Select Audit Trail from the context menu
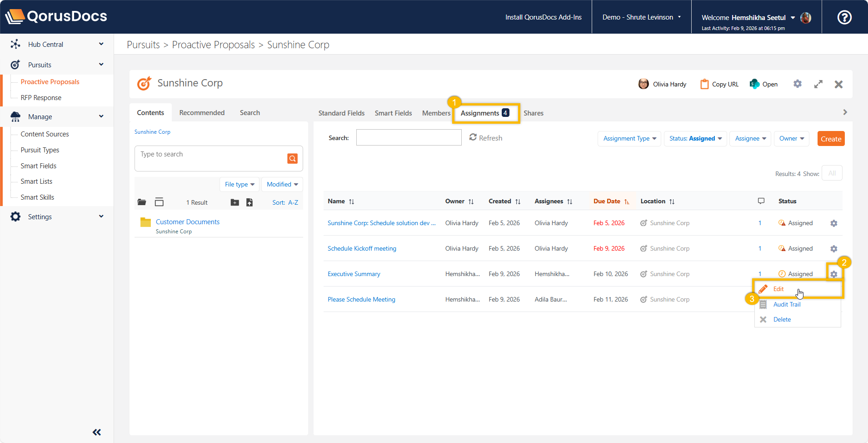Viewport: 868px width, 443px height. click(x=787, y=304)
